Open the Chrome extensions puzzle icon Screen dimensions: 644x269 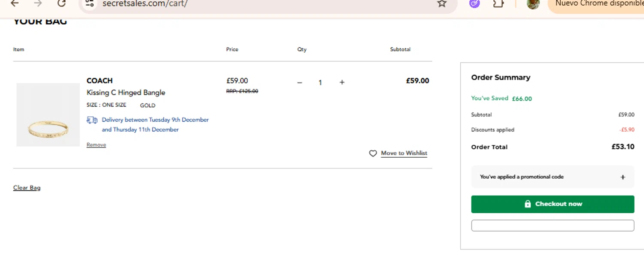coord(498,3)
